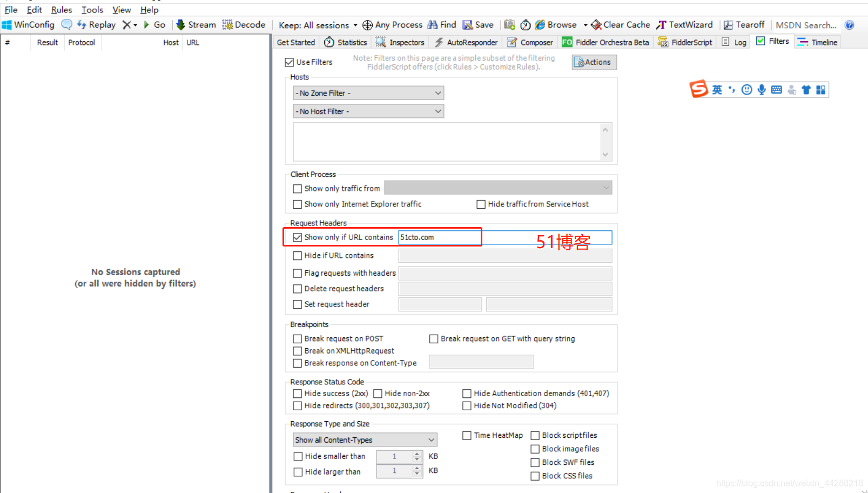
Task: Open TextWizard tool
Action: pyautogui.click(x=685, y=25)
